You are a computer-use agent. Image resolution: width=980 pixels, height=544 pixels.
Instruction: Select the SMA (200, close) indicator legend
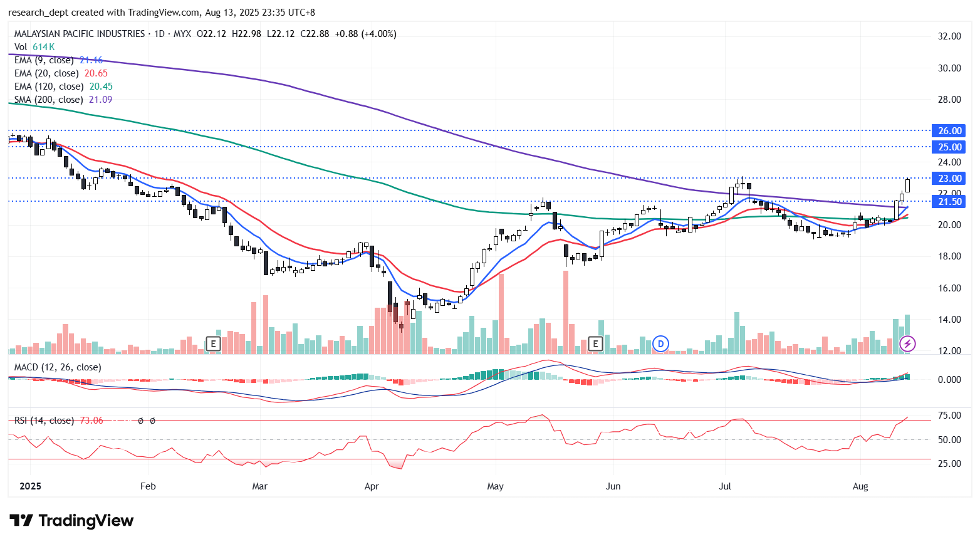point(63,100)
